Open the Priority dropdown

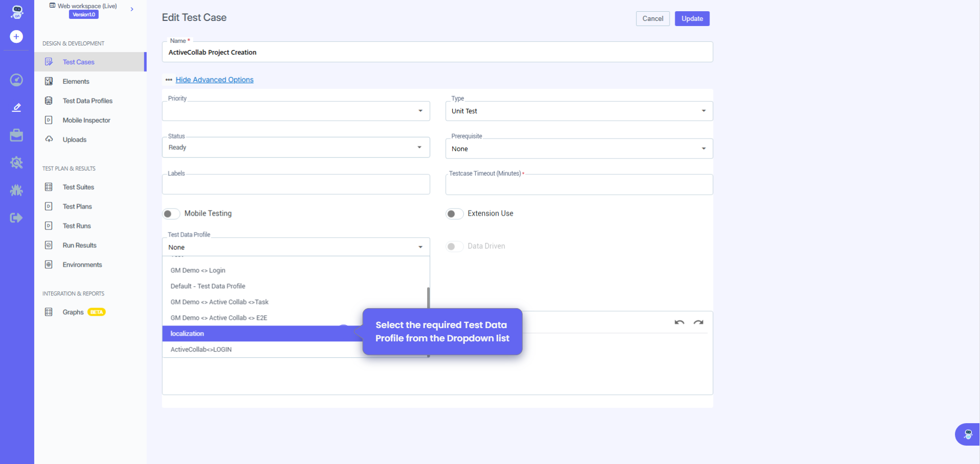pos(296,111)
